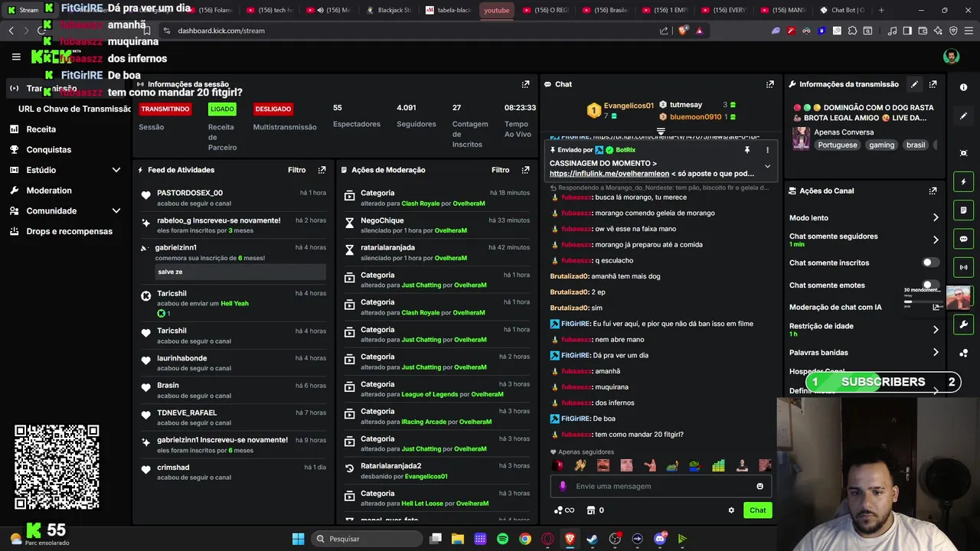Screen dimensions: 980x551
Task: Open the channel points icon below chat
Action: [563, 510]
